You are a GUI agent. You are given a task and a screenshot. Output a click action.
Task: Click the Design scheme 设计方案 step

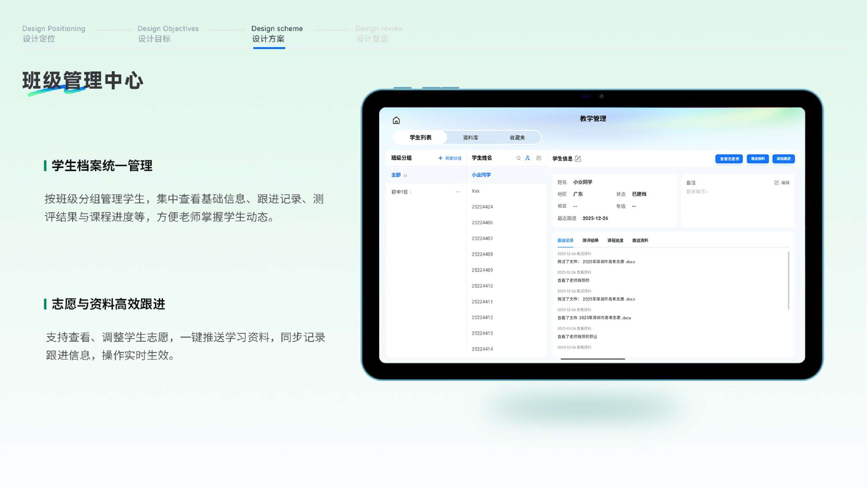point(277,33)
